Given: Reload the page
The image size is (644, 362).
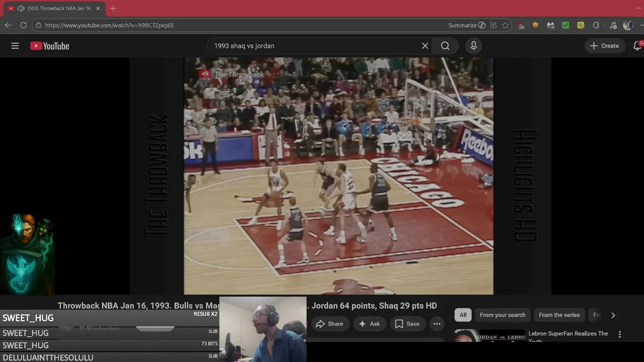Looking at the screenshot, I should pos(23,25).
